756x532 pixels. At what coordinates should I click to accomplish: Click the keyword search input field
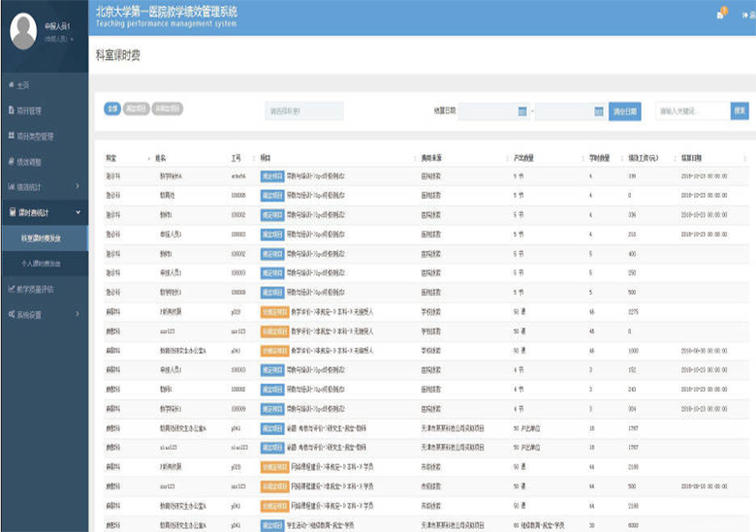(x=691, y=111)
